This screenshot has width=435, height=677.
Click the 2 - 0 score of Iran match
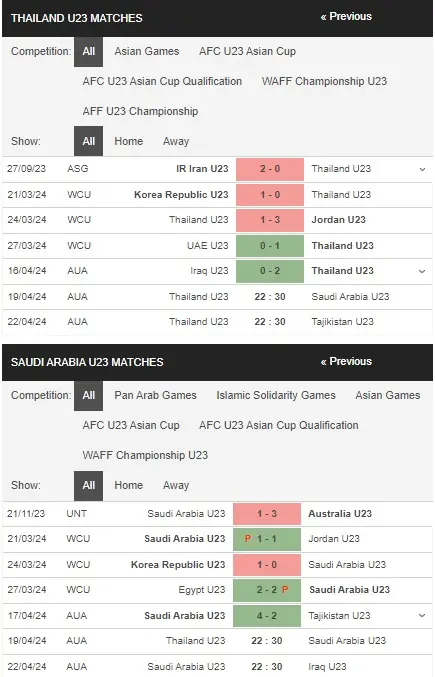(x=270, y=169)
